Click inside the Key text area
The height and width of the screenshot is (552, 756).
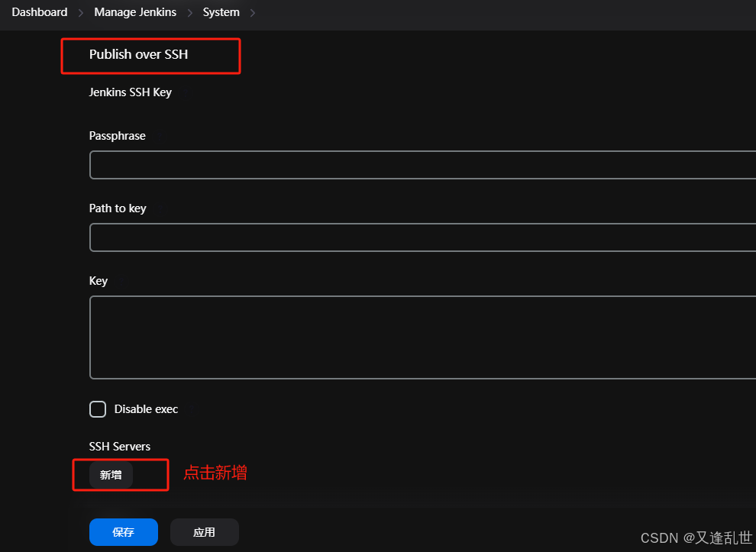point(422,337)
